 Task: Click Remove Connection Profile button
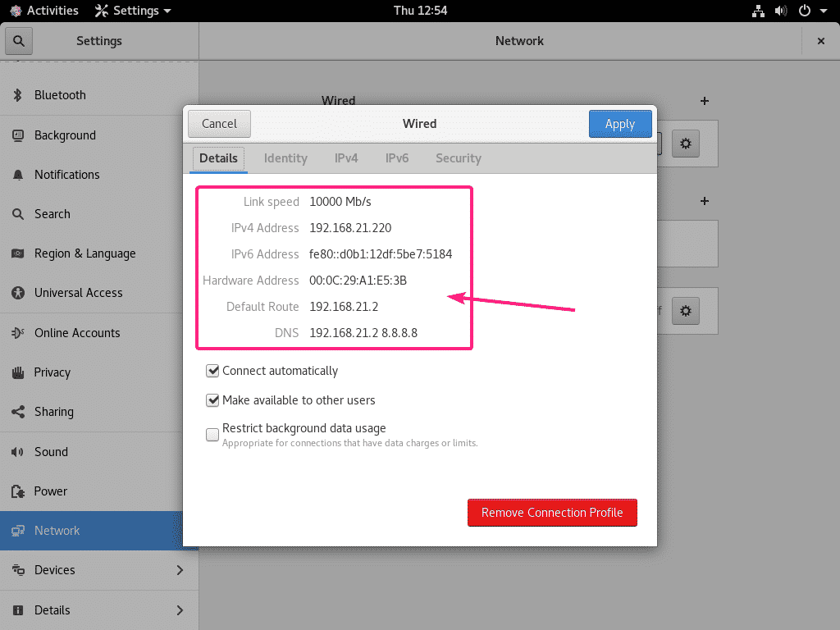pos(552,513)
